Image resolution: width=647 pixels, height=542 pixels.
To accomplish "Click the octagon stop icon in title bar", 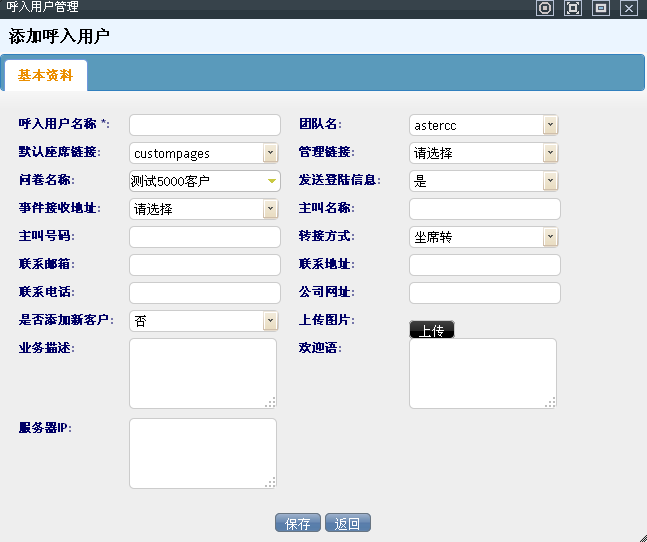I will click(x=545, y=8).
